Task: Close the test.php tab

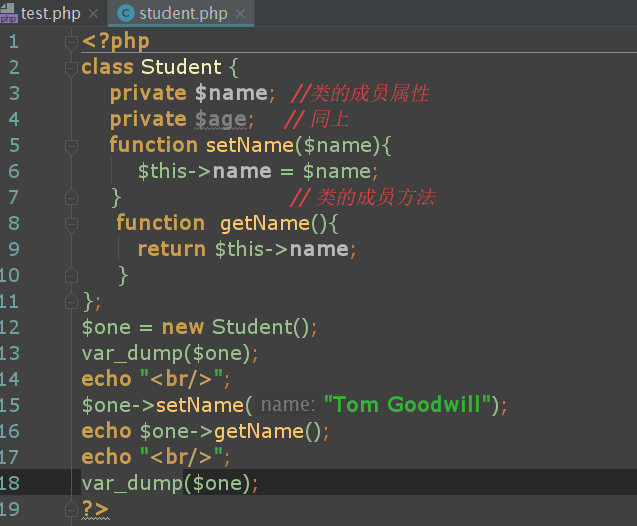Action: pos(93,14)
